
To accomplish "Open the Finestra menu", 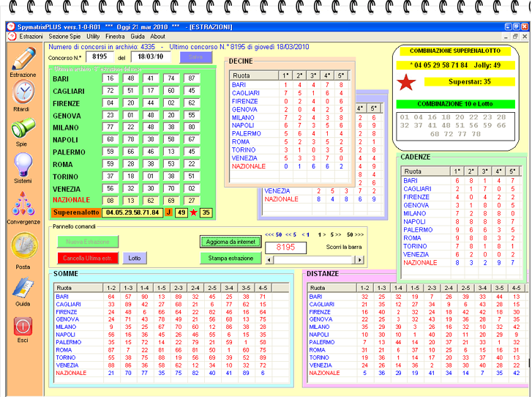I will (115, 37).
